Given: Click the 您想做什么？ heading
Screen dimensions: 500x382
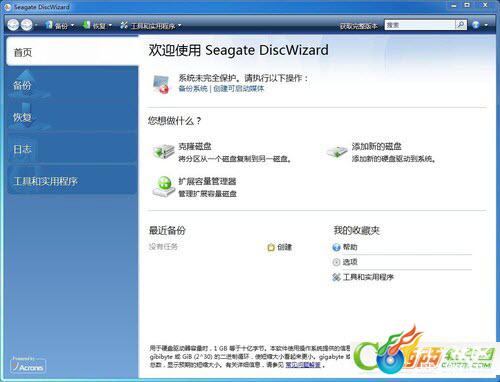Looking at the screenshot, I should coord(174,121).
